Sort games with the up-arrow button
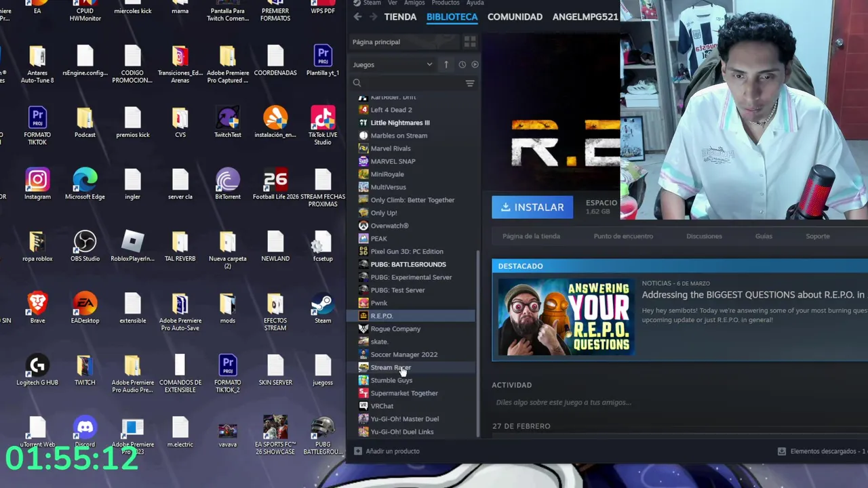This screenshot has width=868, height=488. pos(446,64)
